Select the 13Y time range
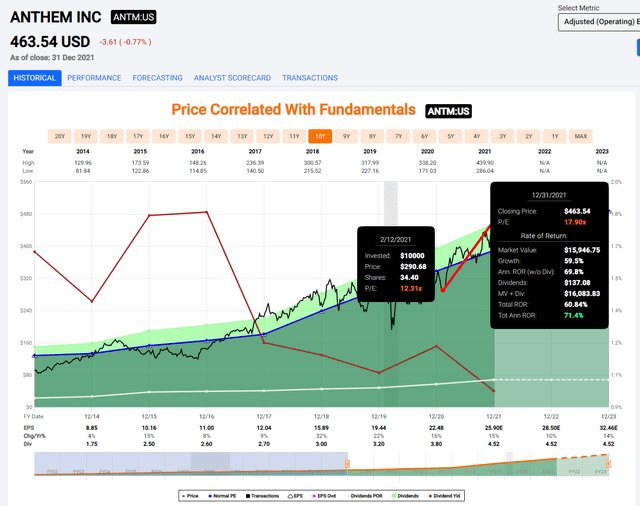This screenshot has width=640, height=506. pos(242,136)
